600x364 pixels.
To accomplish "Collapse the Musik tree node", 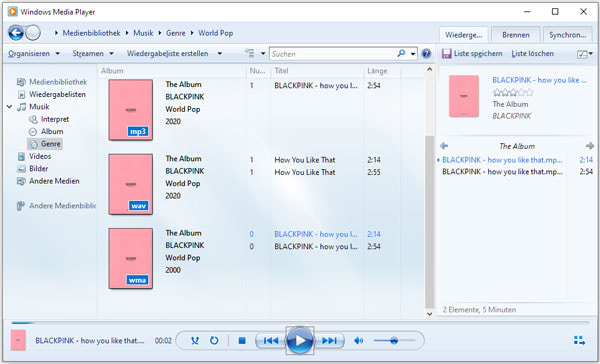I will (10, 107).
